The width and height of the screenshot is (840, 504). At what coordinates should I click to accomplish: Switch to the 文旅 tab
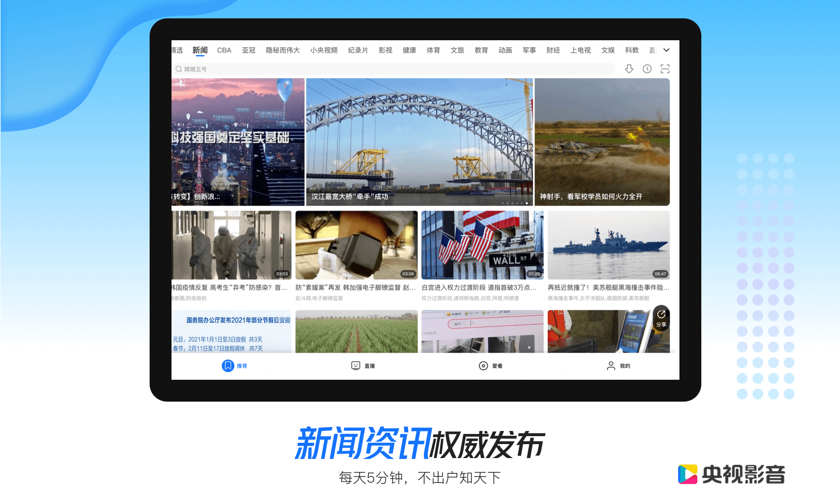click(457, 50)
